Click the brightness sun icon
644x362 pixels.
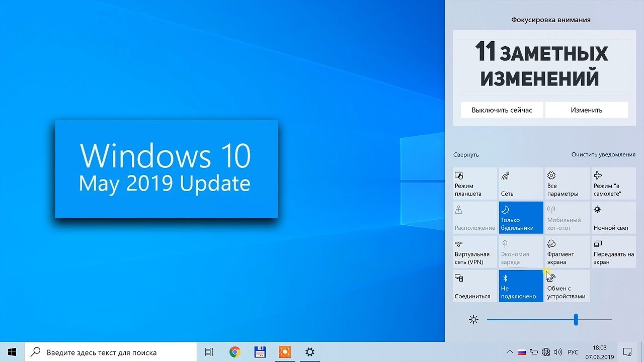[473, 319]
